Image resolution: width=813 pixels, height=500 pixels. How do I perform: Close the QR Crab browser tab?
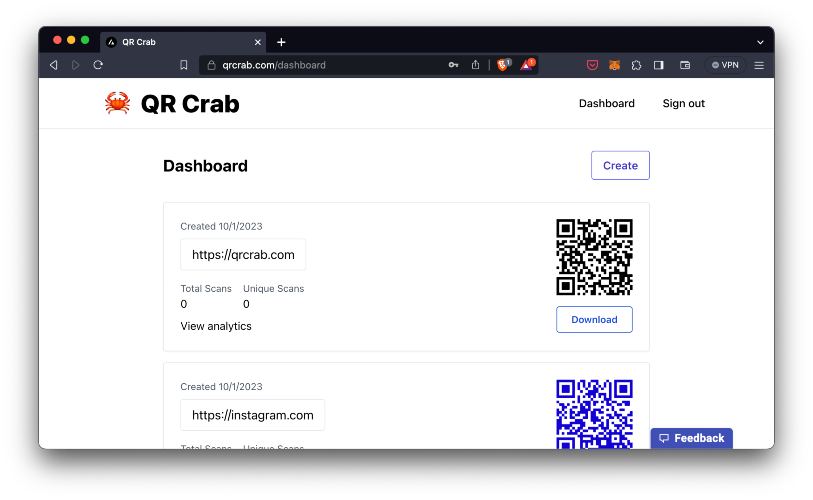(x=258, y=43)
